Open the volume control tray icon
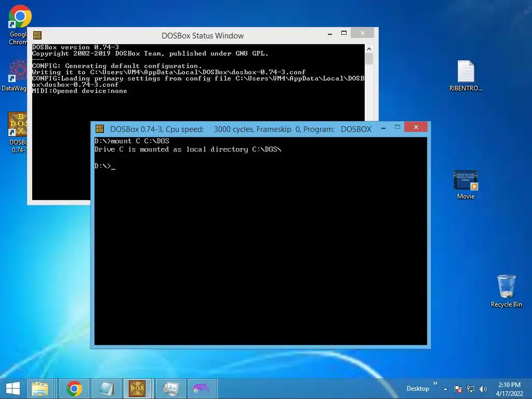 point(483,389)
